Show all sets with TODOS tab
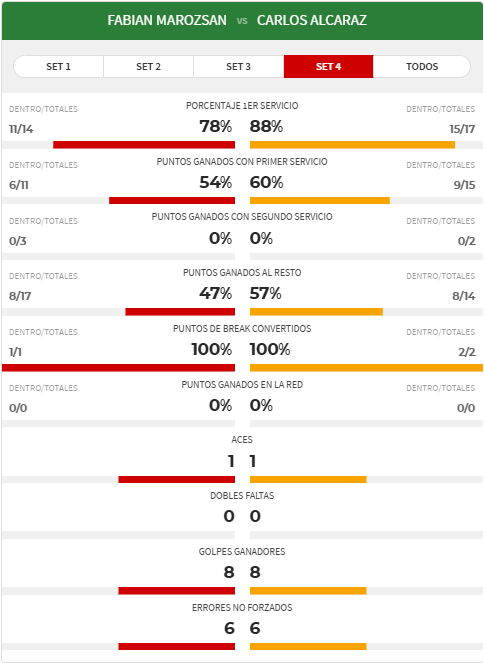484x663 pixels. pos(422,66)
